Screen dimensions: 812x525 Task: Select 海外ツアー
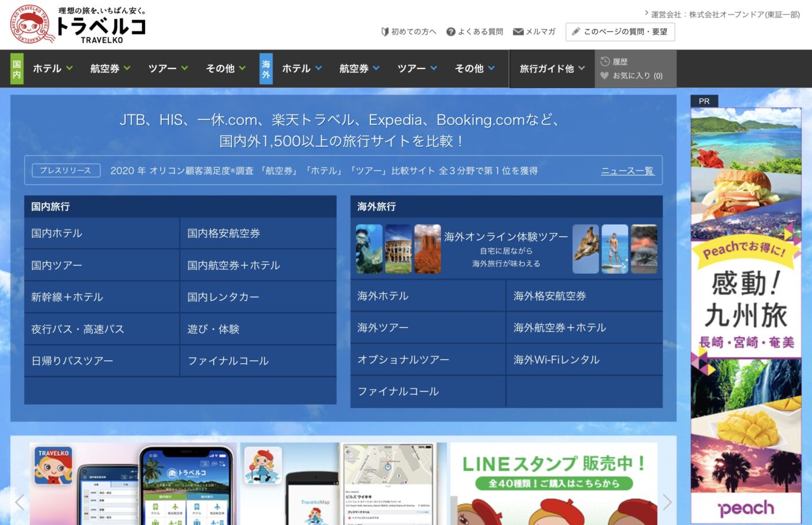coord(428,328)
